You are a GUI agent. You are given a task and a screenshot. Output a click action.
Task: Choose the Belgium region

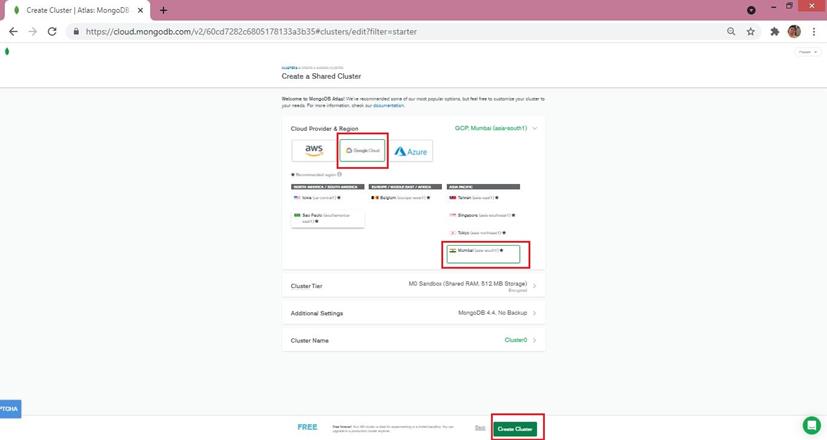pyautogui.click(x=405, y=198)
